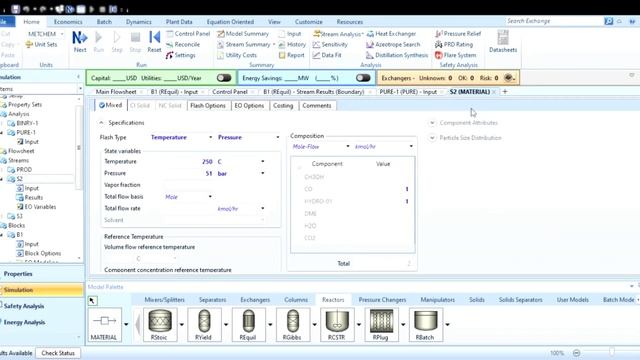640x360 pixels.
Task: Open the Safety Analysis environment
Action: click(x=24, y=306)
